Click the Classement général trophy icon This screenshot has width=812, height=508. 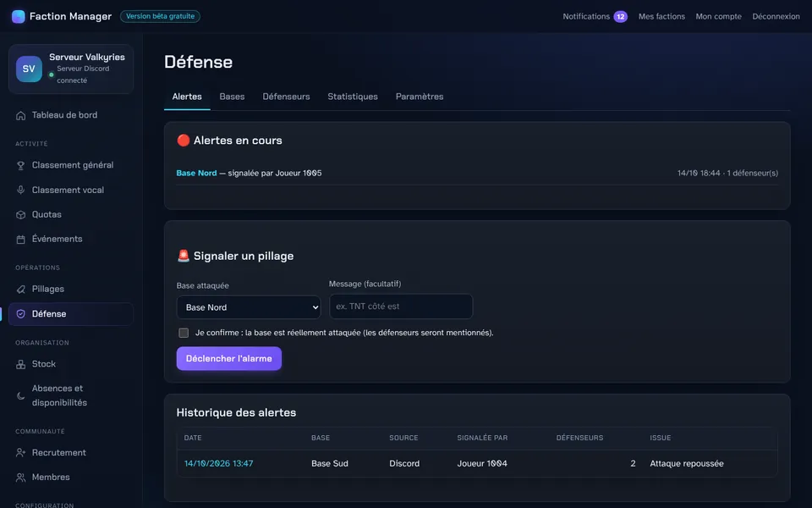point(20,165)
